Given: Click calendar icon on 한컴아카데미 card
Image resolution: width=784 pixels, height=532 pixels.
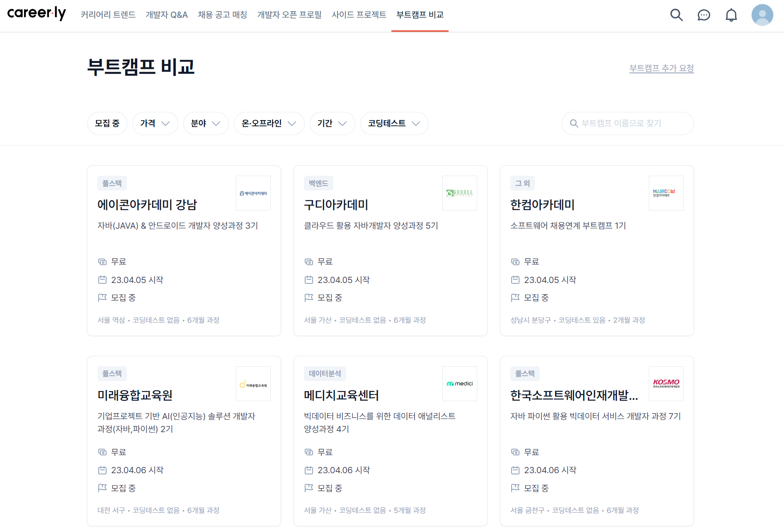Looking at the screenshot, I should 515,280.
